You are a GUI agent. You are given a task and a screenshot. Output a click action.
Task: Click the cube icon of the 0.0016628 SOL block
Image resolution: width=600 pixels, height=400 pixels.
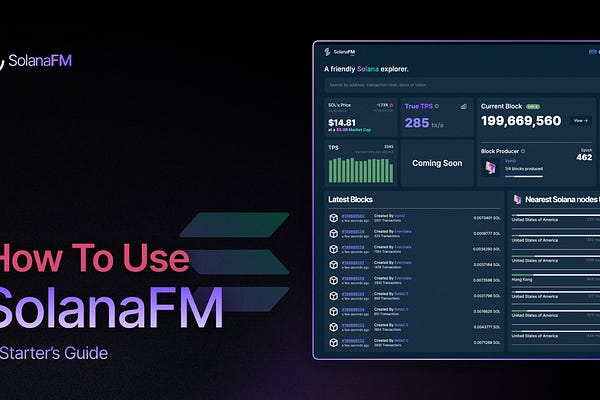(334, 312)
